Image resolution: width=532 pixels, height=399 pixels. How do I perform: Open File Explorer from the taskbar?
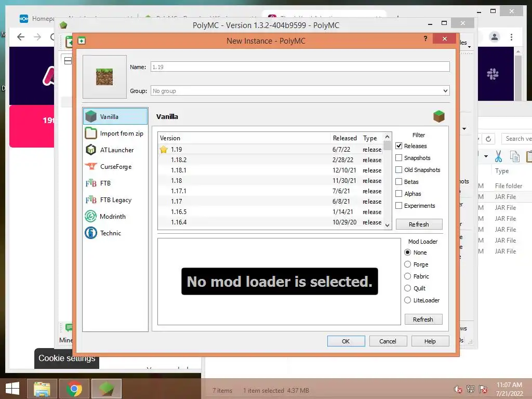42,389
